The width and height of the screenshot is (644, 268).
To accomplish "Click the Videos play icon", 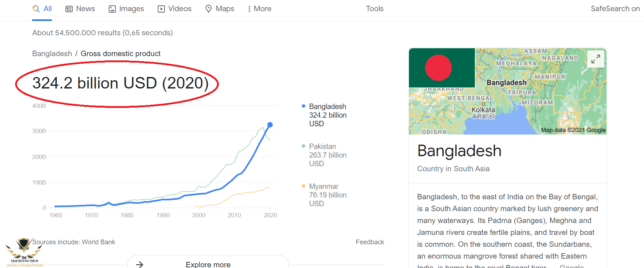I will (x=161, y=9).
